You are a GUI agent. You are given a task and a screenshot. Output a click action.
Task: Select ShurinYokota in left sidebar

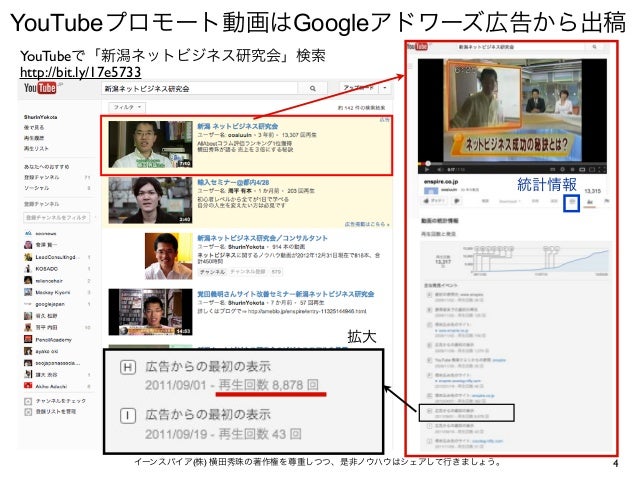tap(40, 117)
